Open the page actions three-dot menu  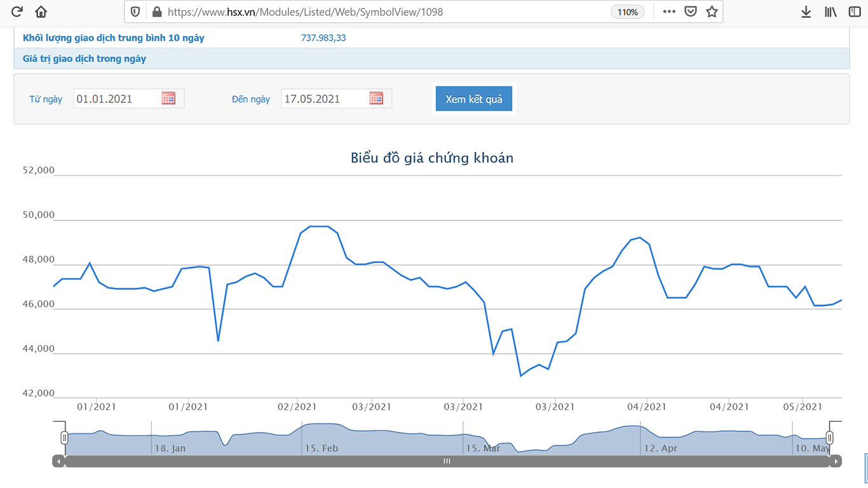(669, 11)
